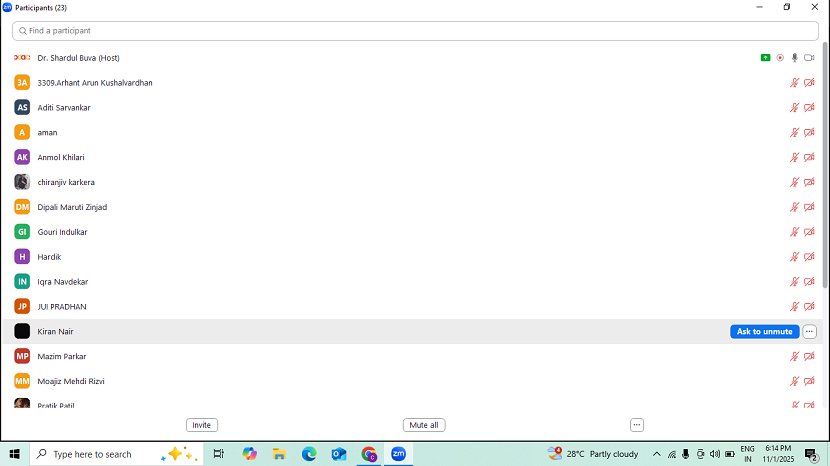Viewport: 830px width, 466px height.
Task: Click JUI PRADHAN's muted microphone icon
Action: 795,307
